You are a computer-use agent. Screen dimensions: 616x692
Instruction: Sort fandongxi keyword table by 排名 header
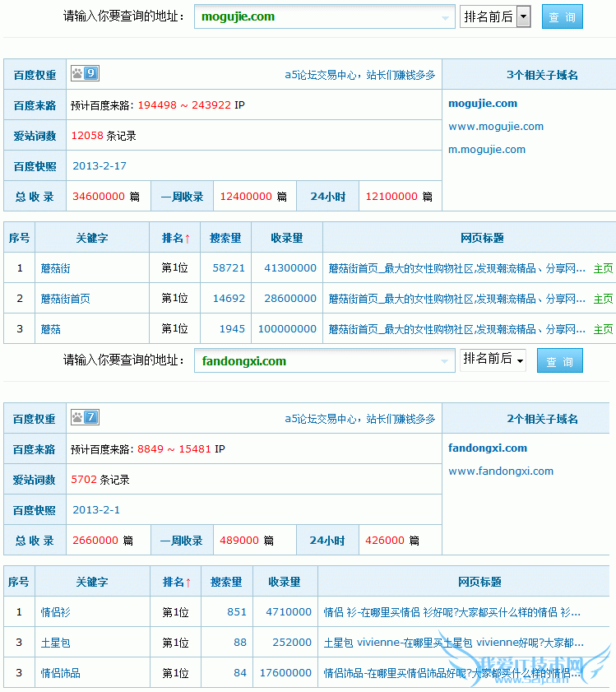pos(176,582)
